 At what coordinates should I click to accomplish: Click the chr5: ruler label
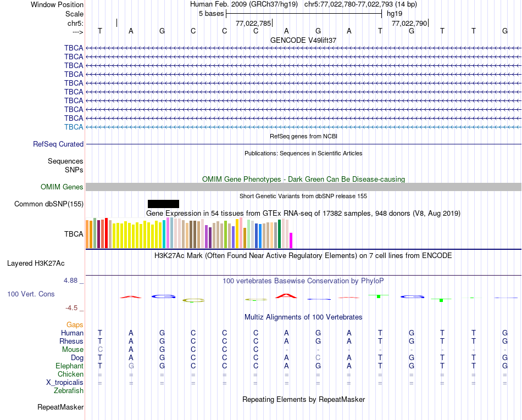point(75,23)
